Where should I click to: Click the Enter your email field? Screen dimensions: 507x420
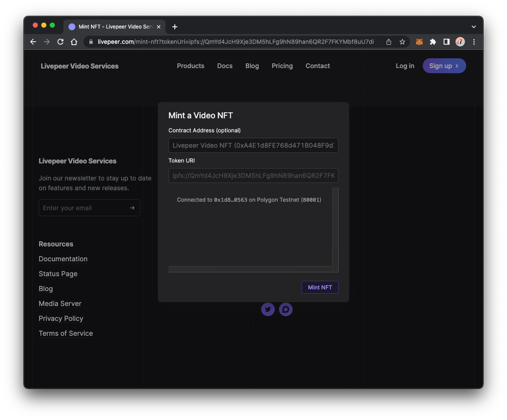89,208
